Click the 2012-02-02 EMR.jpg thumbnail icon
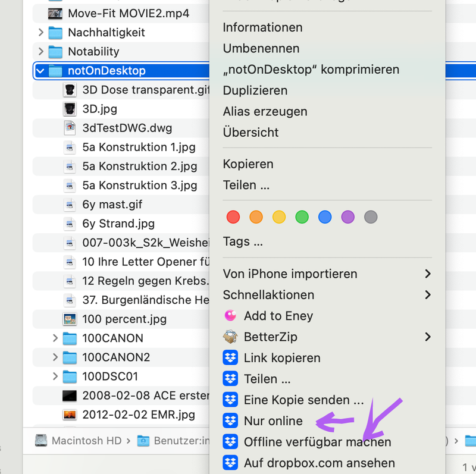 pyautogui.click(x=70, y=415)
